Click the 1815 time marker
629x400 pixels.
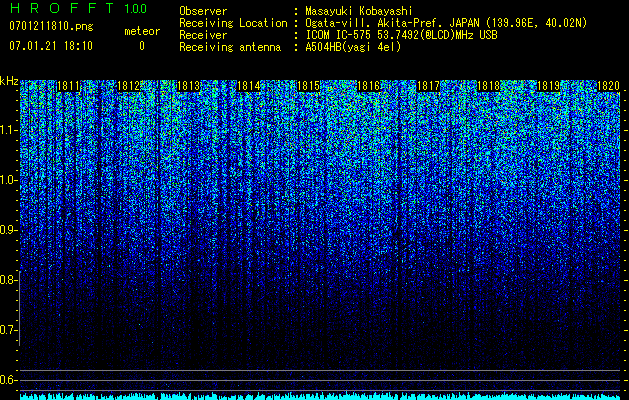pos(308,86)
